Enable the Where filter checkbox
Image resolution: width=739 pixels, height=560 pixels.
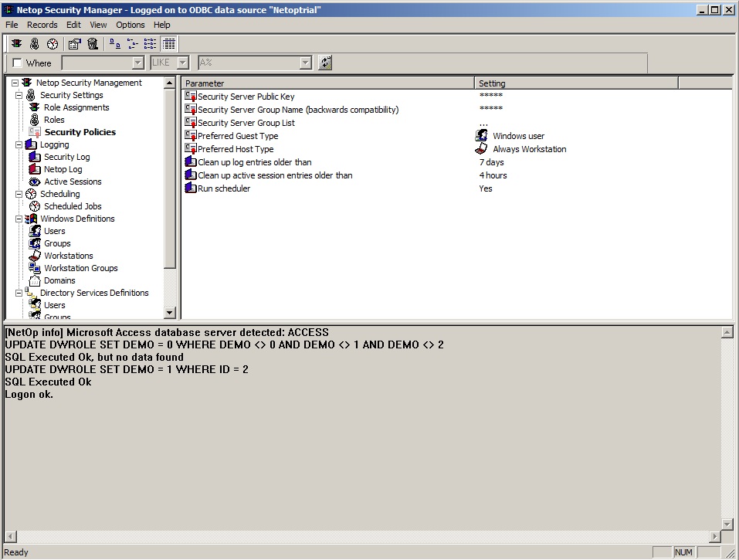click(18, 63)
